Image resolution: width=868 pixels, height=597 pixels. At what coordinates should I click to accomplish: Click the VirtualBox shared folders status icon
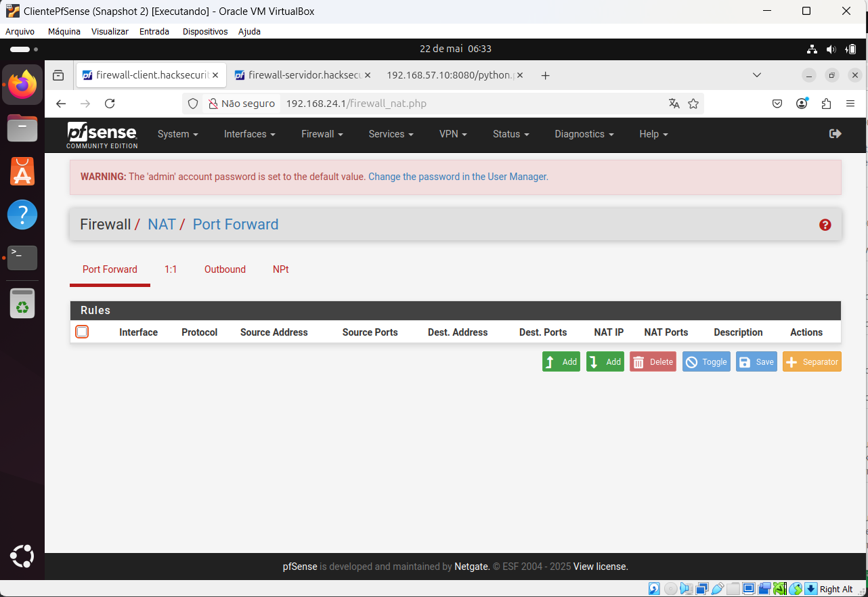tap(733, 589)
